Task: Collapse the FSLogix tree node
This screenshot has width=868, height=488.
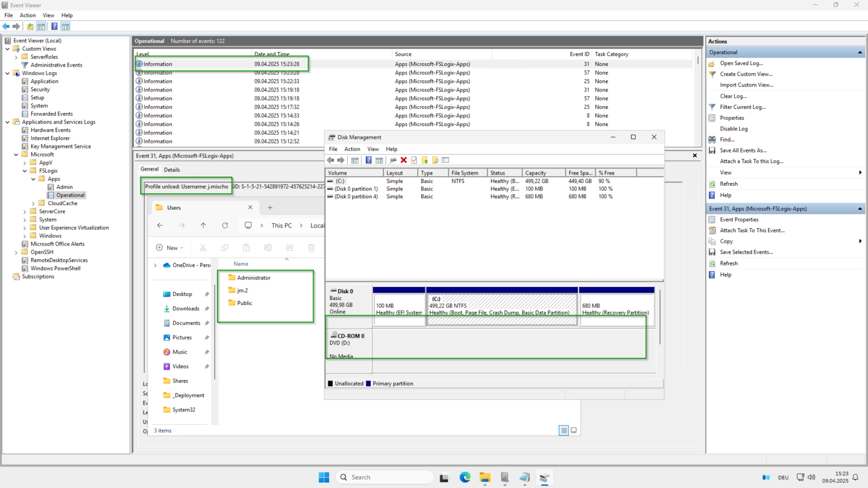Action: click(24, 170)
